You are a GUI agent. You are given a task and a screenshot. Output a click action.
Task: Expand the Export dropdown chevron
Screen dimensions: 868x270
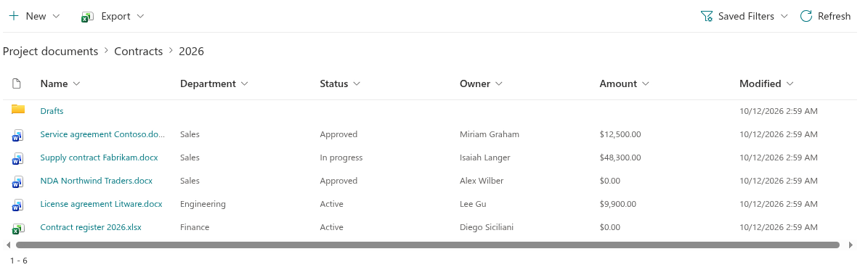[140, 17]
